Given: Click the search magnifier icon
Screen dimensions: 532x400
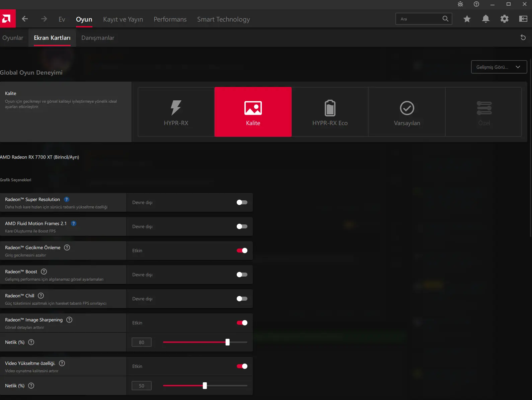Looking at the screenshot, I should [x=445, y=19].
